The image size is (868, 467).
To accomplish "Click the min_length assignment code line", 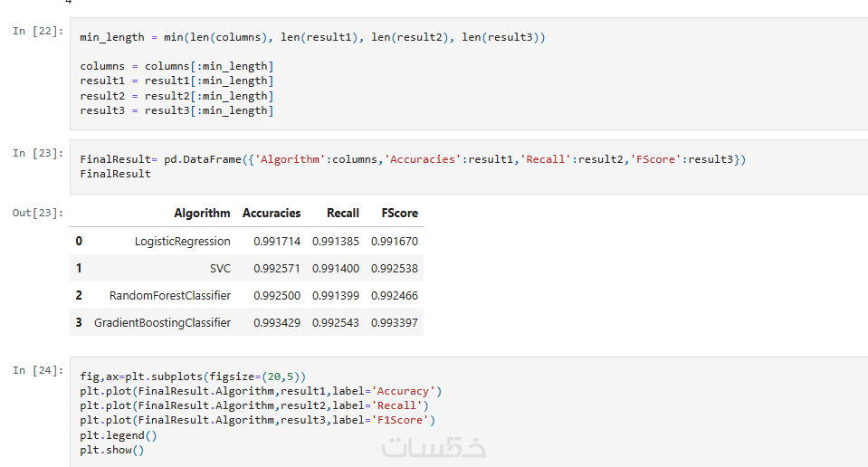I will coord(312,37).
